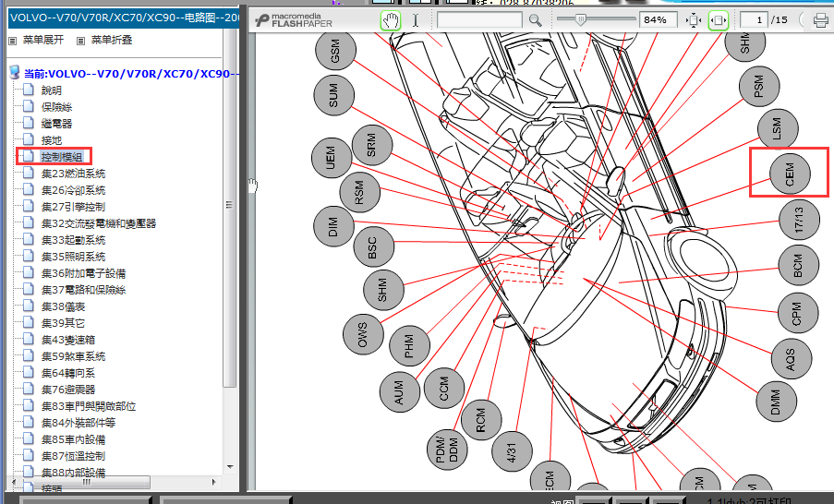Open 集76避震器 in the tree
The height and width of the screenshot is (504, 834).
[68, 390]
